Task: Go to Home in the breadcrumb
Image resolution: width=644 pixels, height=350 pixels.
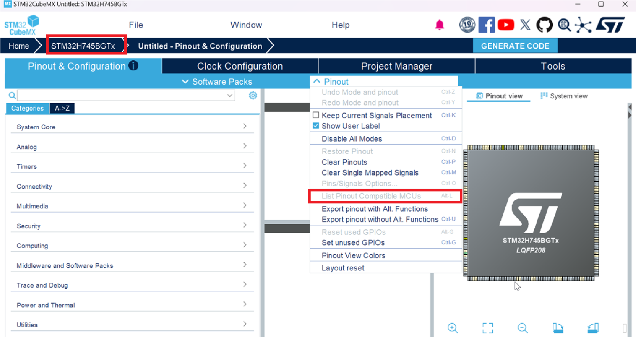Action: click(x=19, y=46)
